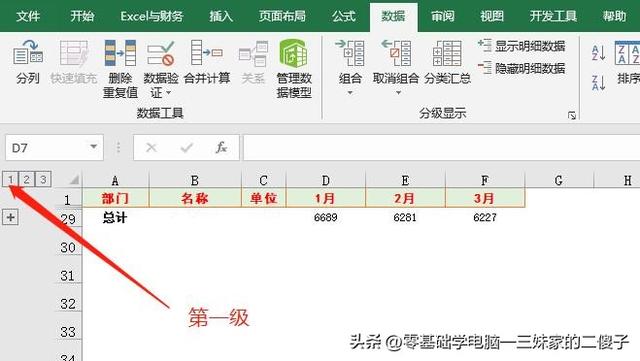The width and height of the screenshot is (640, 361).
Task: Switch to the 帮助 tab
Action: pos(614,16)
